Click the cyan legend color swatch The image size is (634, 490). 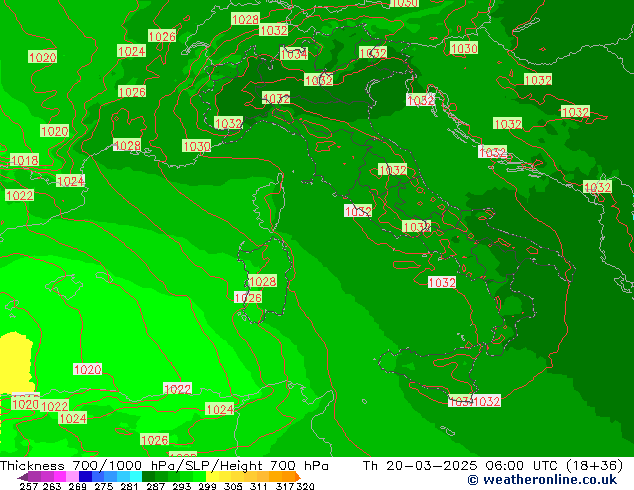[136, 476]
